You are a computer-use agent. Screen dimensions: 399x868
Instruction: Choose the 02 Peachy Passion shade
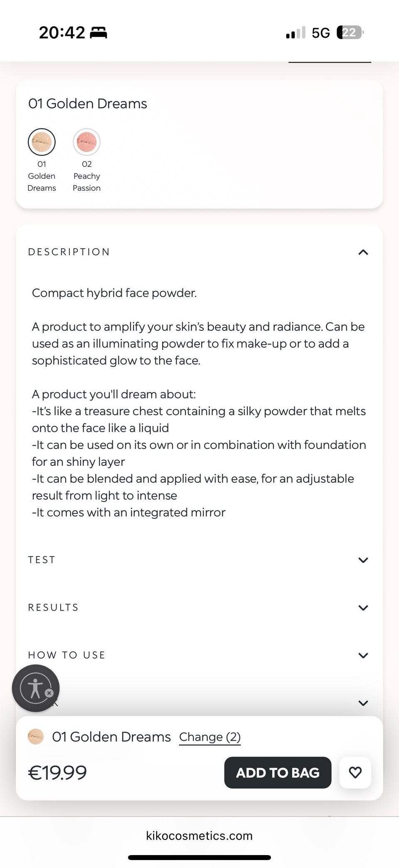(x=86, y=142)
